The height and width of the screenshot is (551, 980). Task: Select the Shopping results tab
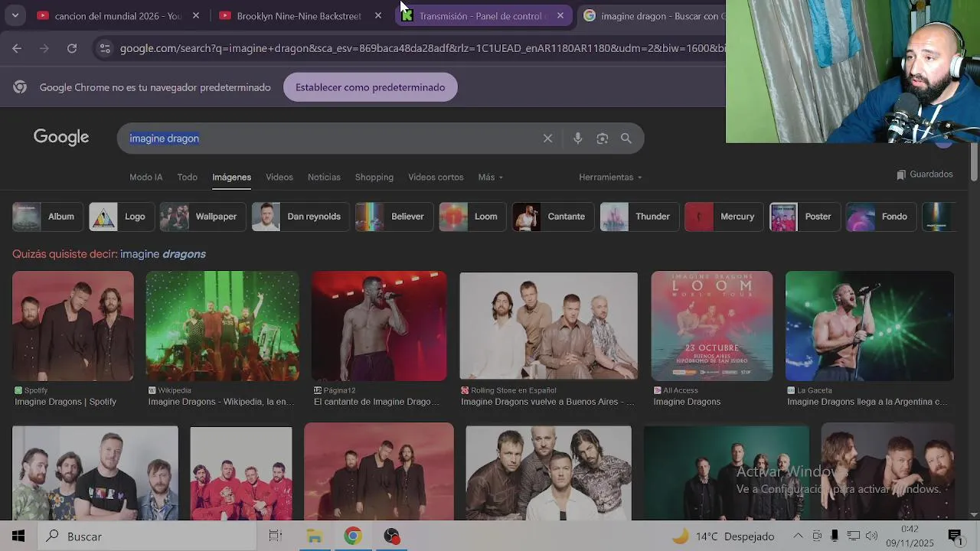374,177
